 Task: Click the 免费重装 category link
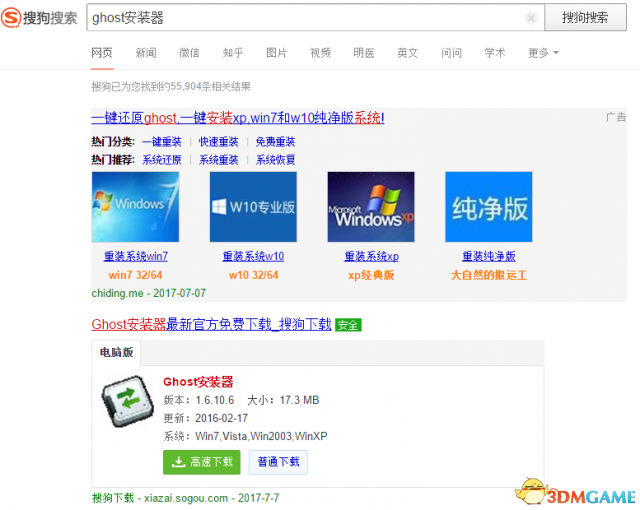point(276,142)
